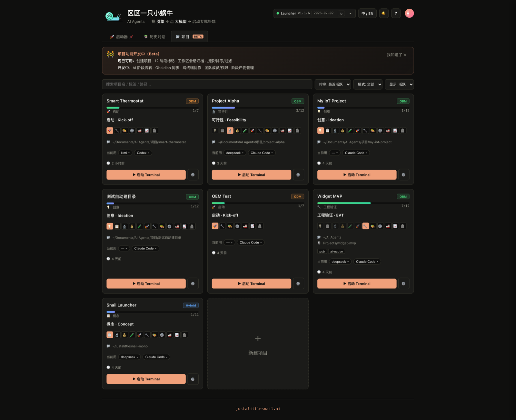
Task: Open the empty model dropdown on OEM Test
Action: 229,243
